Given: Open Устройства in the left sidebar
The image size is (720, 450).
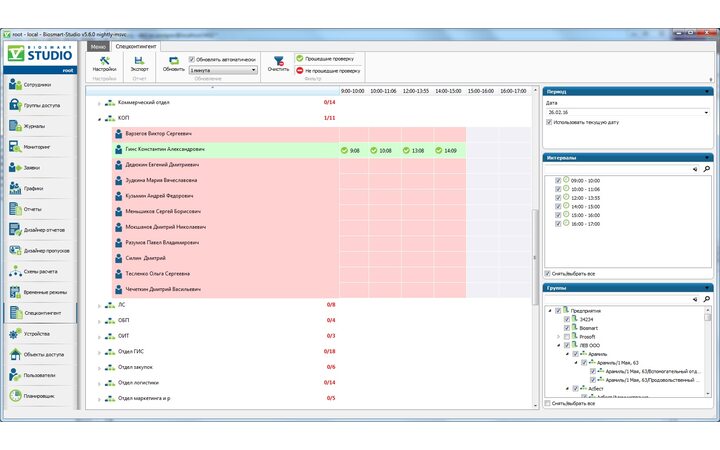Looking at the screenshot, I should (x=38, y=334).
